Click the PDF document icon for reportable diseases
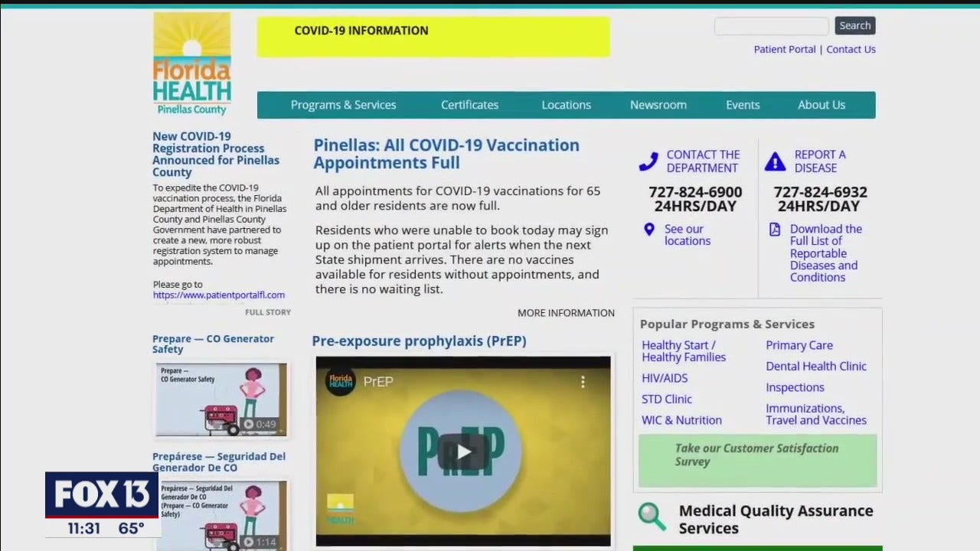This screenshot has width=980, height=551. coord(775,230)
